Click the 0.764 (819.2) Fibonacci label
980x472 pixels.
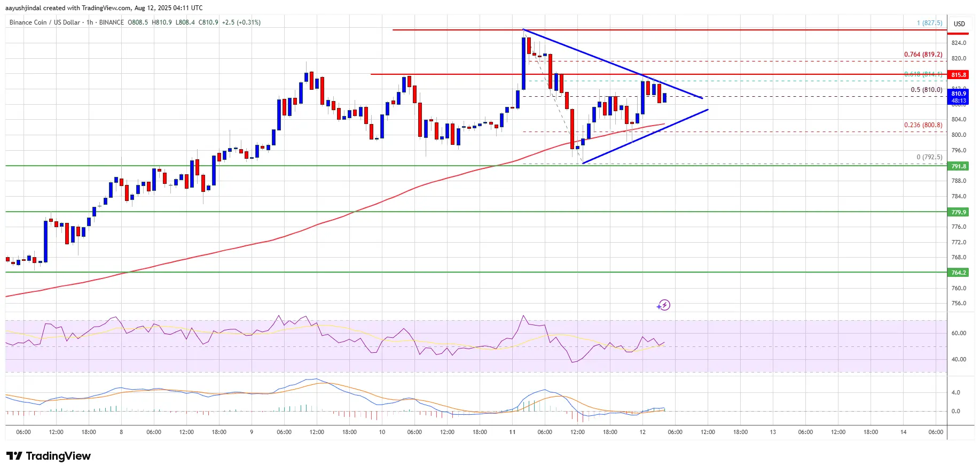pyautogui.click(x=923, y=55)
